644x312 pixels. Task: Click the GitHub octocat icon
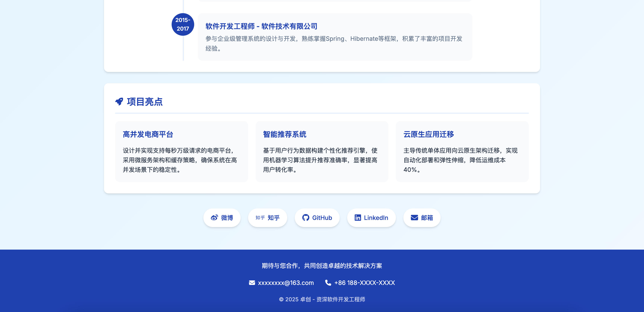click(x=305, y=217)
